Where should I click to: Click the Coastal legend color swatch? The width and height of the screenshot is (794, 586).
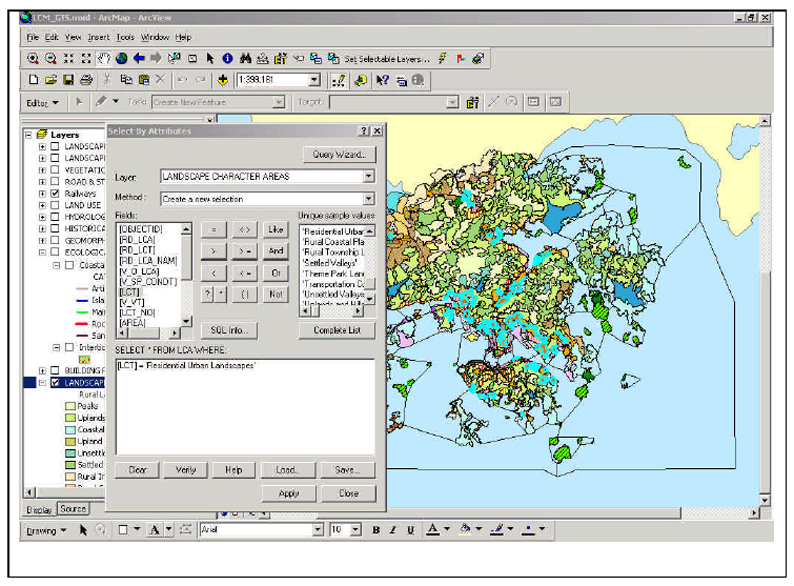click(x=70, y=429)
